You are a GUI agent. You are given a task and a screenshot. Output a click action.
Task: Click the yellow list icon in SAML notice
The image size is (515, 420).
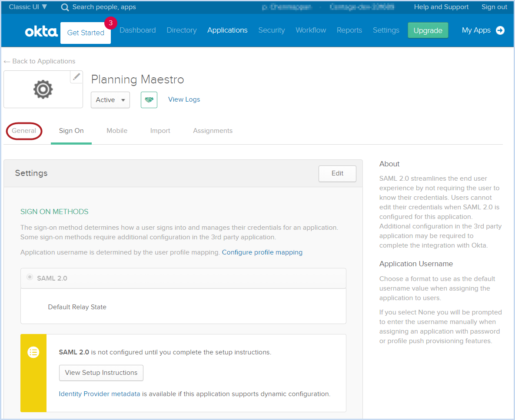pos(33,352)
